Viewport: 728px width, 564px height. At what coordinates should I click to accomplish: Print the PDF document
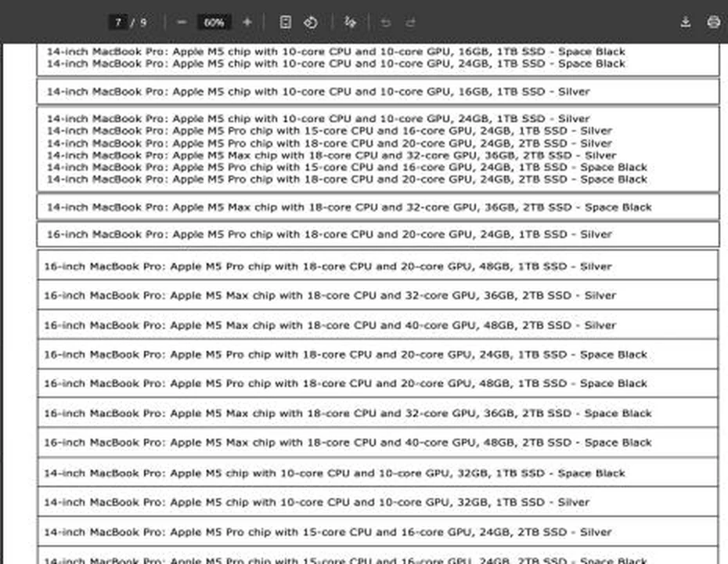(714, 22)
